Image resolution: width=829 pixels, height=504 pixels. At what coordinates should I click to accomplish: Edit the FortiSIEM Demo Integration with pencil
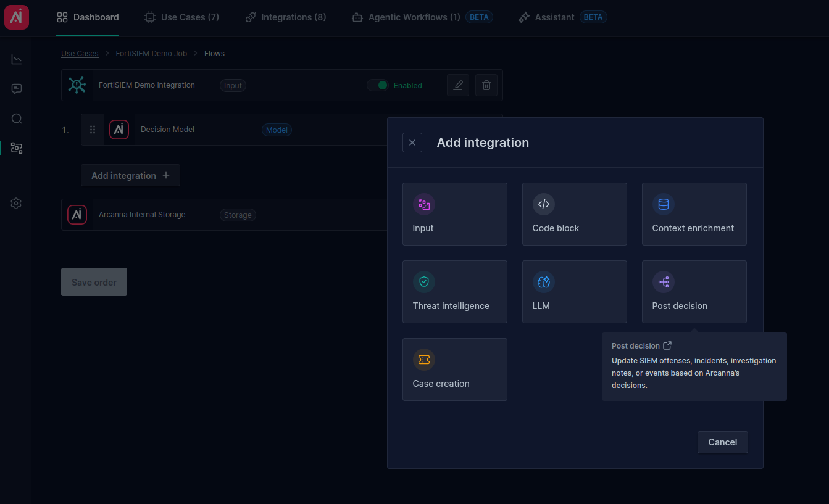click(458, 85)
